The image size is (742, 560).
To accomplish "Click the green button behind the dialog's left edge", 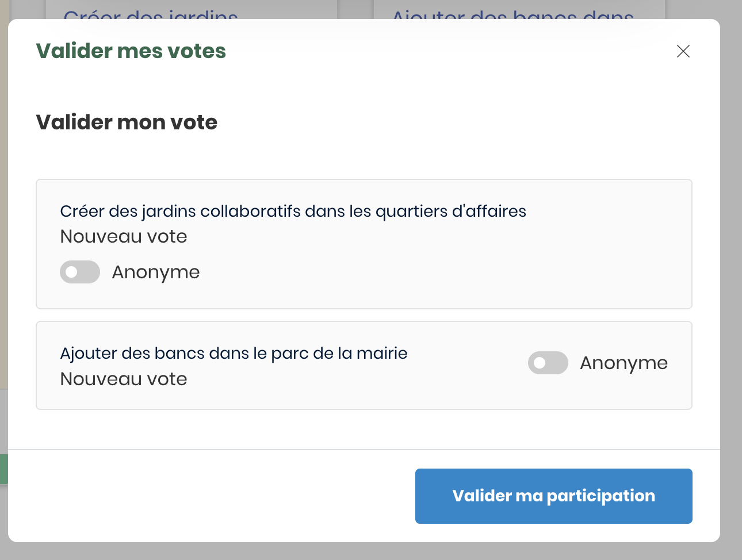I will coord(3,469).
